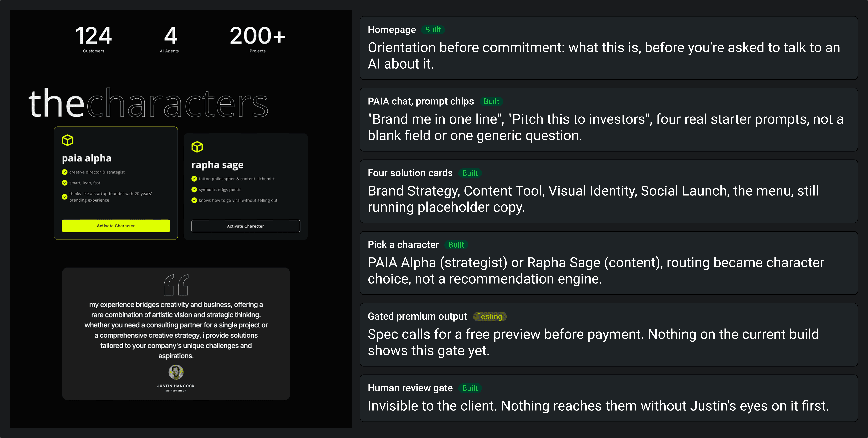Screen dimensions: 868x438
Task: Click the checkmark beside 'tattoo philosopher & content alchemist'
Action: [194, 179]
